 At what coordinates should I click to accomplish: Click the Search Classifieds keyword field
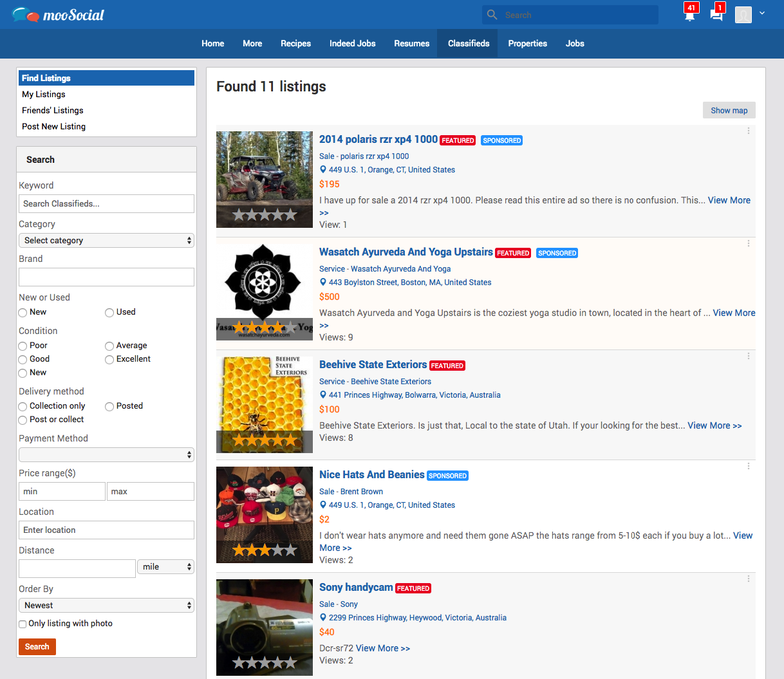pyautogui.click(x=106, y=204)
